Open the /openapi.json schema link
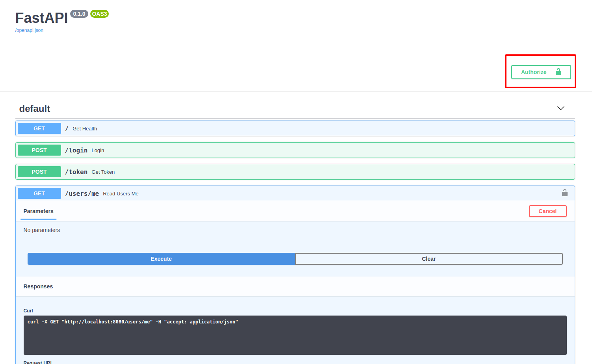The image size is (592, 364). [29, 30]
